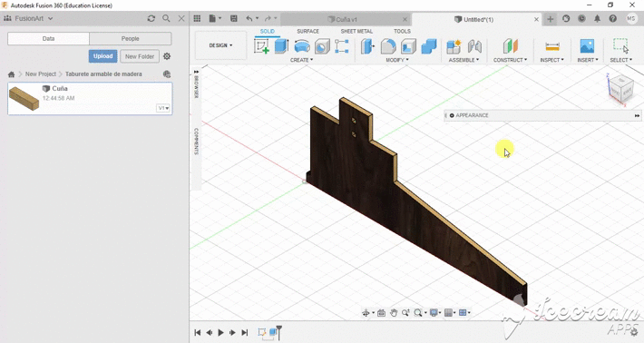Open the Cuña file thumbnail

coord(24,99)
